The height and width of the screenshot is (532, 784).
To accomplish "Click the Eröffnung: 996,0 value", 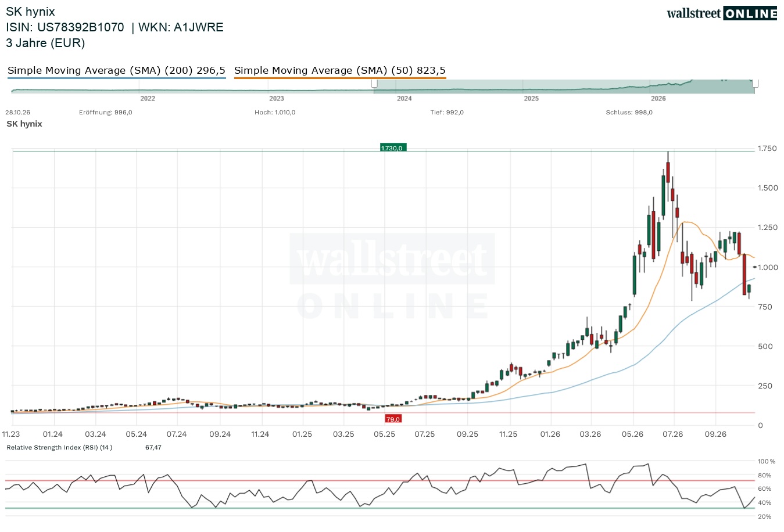I will coord(106,113).
